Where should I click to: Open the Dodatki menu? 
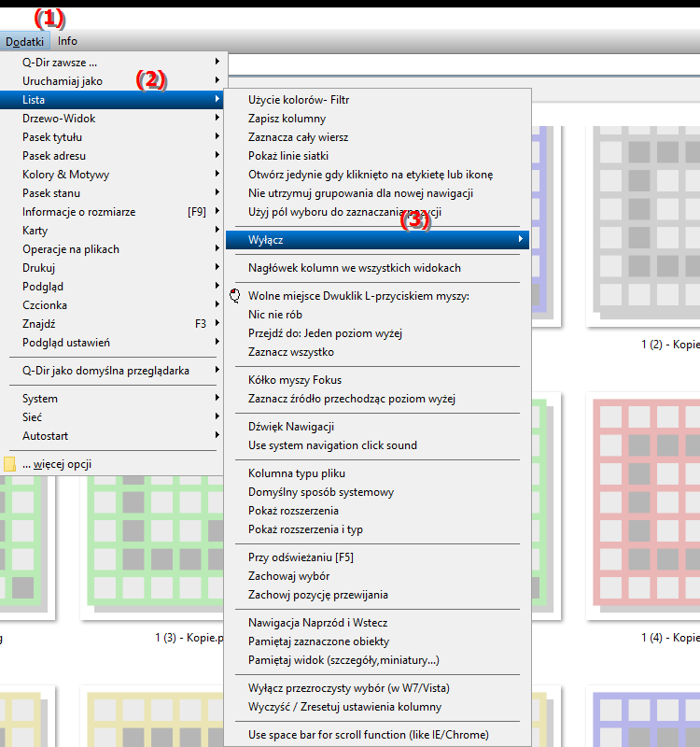[x=25, y=41]
